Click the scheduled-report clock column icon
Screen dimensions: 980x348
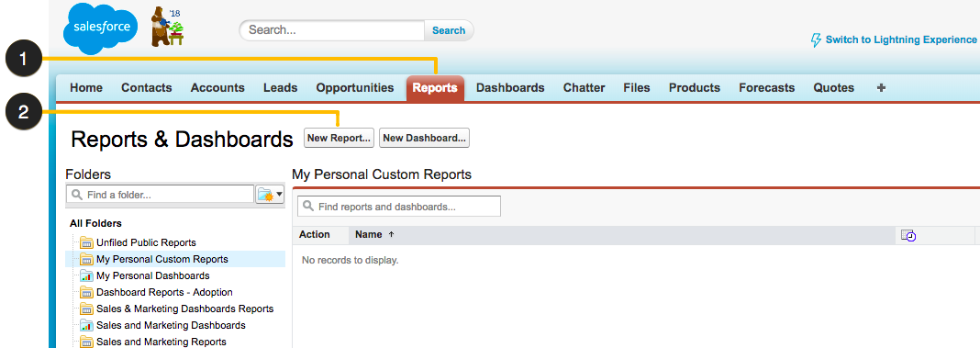(x=908, y=235)
